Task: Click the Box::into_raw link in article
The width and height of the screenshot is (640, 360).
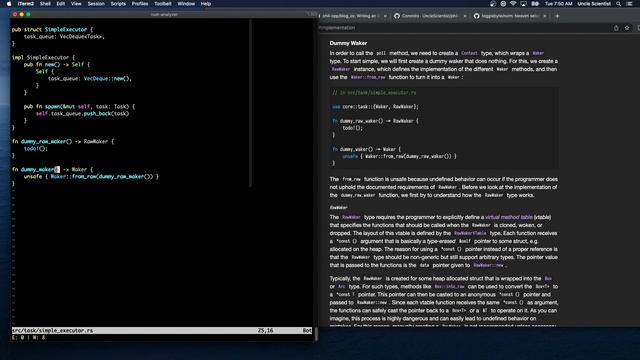Action: pos(449,287)
